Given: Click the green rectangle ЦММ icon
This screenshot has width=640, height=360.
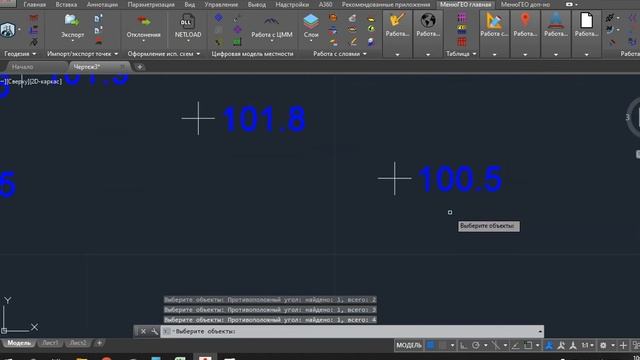Looking at the screenshot, I should [237, 42].
